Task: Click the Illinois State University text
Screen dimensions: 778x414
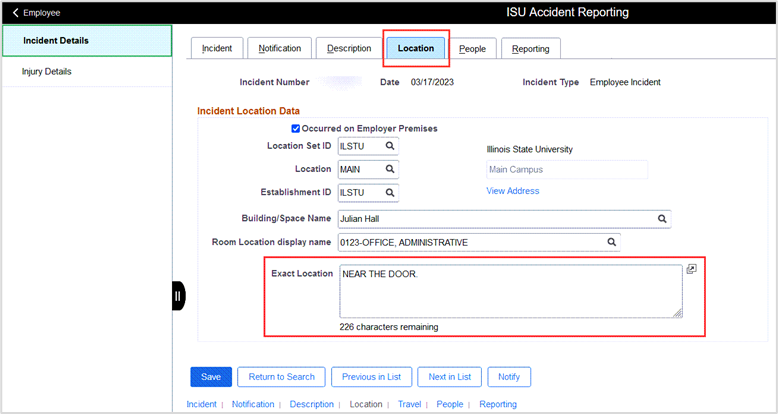Action: tap(529, 149)
